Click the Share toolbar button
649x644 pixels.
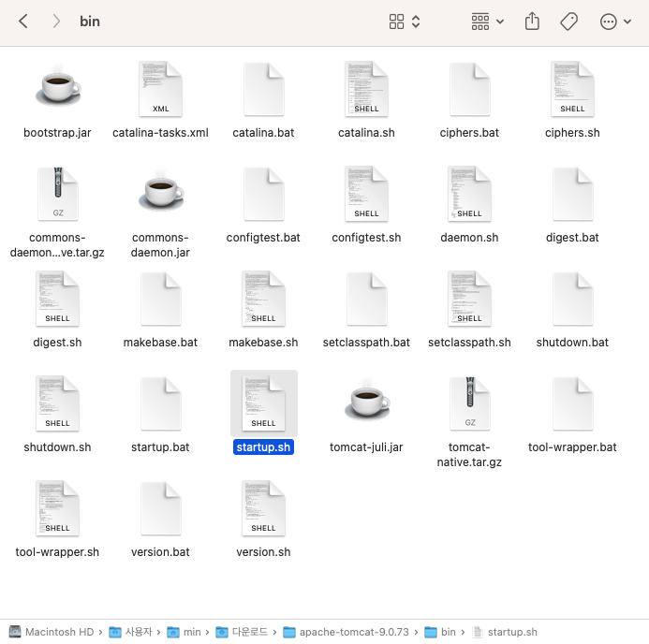click(532, 22)
